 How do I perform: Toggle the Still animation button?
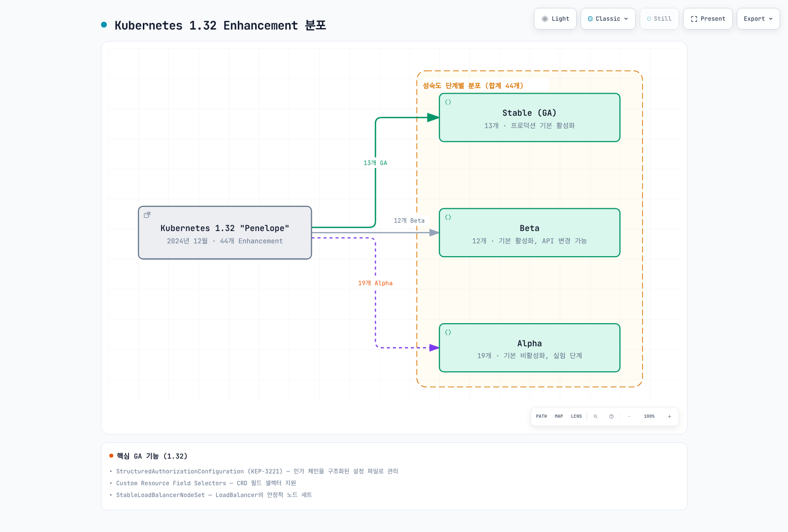point(659,19)
